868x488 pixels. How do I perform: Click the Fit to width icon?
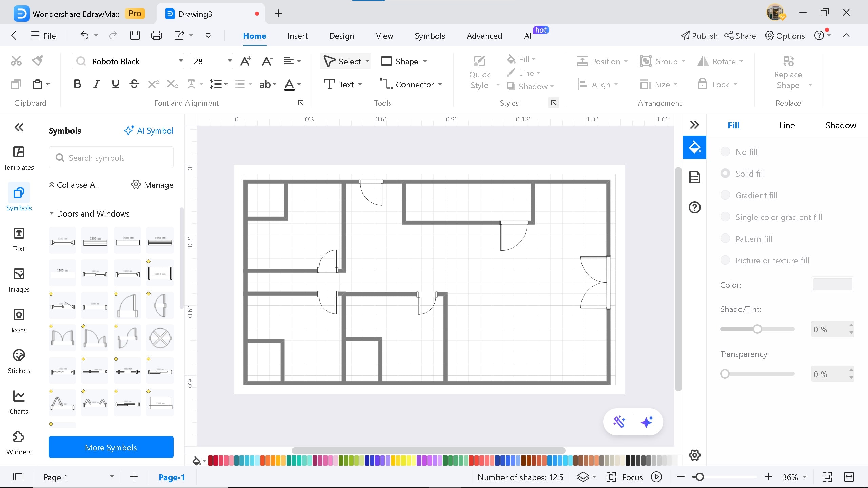coord(849,477)
